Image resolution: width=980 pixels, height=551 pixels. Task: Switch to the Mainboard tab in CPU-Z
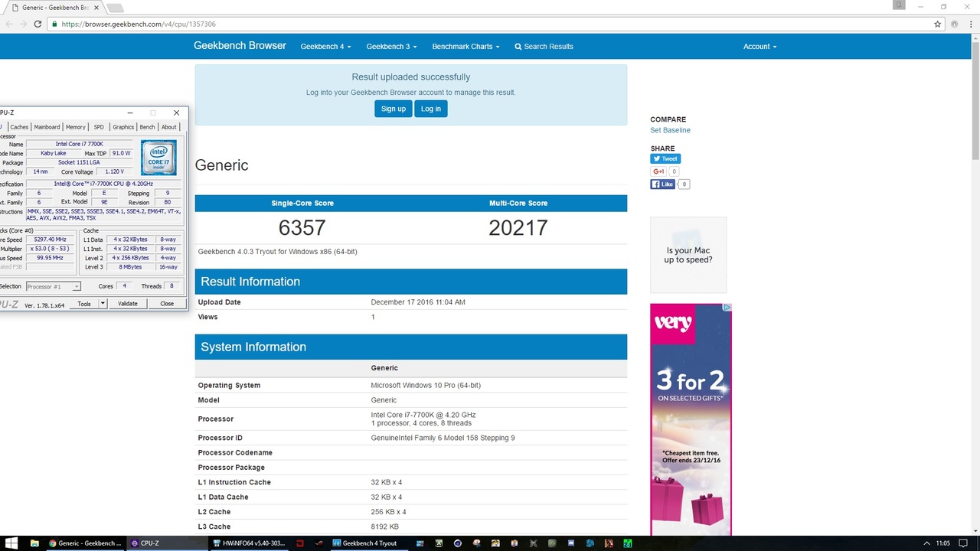click(47, 127)
